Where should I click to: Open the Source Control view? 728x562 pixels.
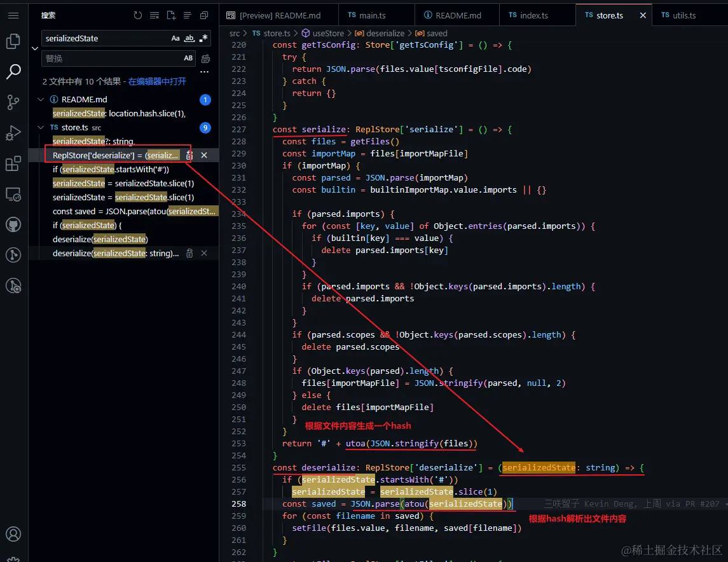(13, 102)
